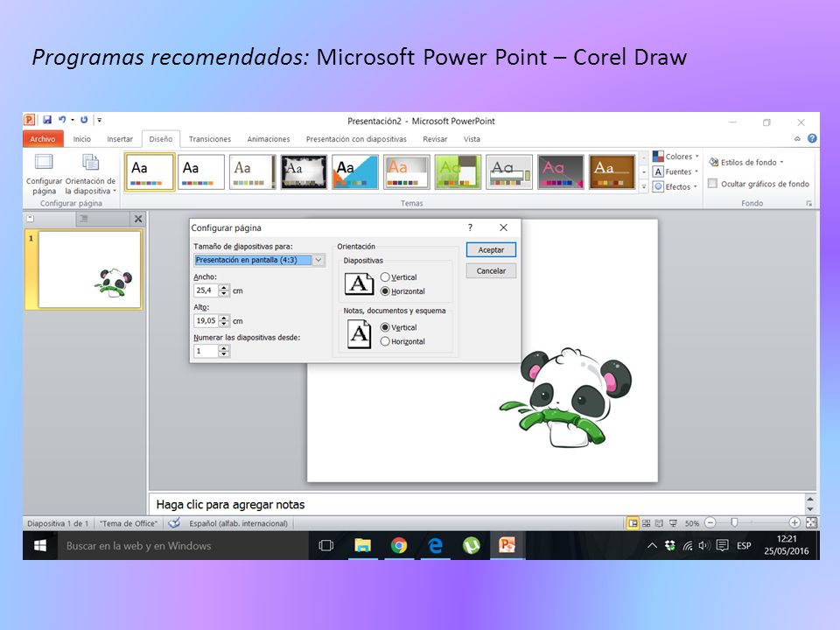This screenshot has height=630, width=840.
Task: Click the PowerPoint Help question icon
Action: pyautogui.click(x=812, y=138)
